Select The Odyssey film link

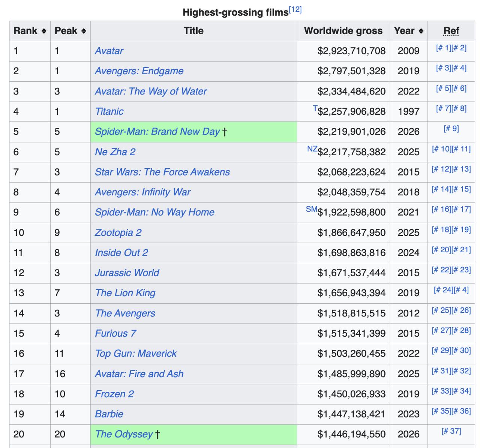pyautogui.click(x=124, y=435)
